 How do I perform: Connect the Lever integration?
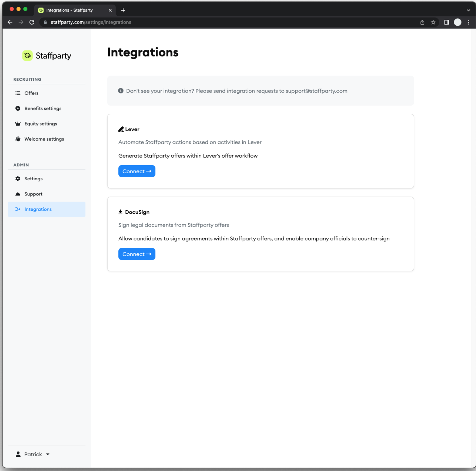click(137, 171)
